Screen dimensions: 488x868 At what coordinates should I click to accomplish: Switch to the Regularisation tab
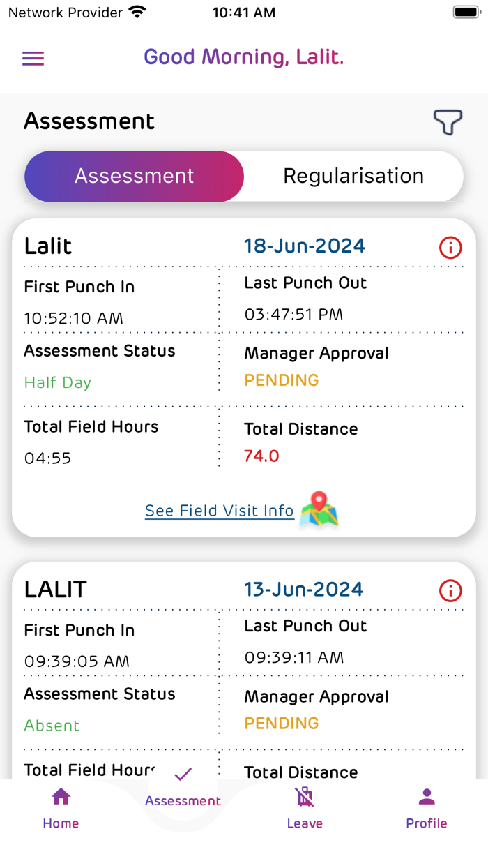point(353,176)
